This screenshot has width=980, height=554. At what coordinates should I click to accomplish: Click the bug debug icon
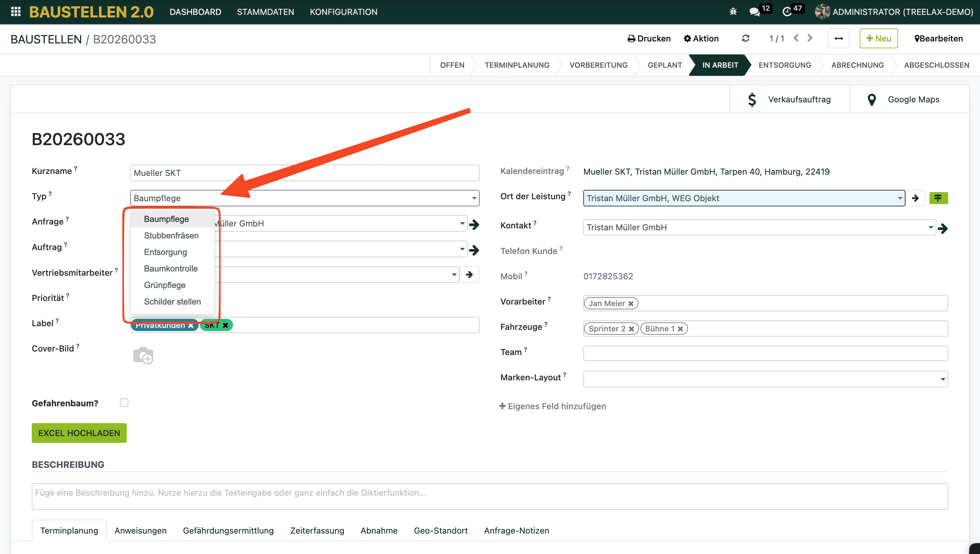tap(733, 12)
